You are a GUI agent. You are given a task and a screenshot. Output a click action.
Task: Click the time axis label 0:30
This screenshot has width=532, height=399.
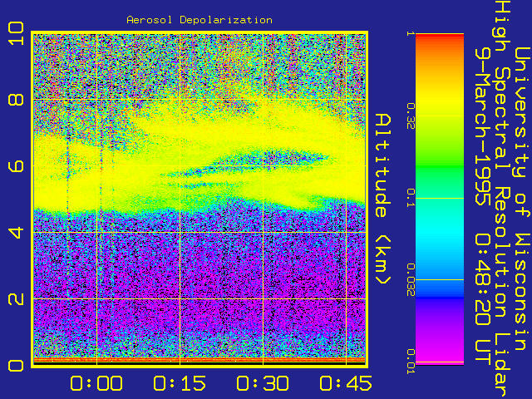(x=263, y=384)
